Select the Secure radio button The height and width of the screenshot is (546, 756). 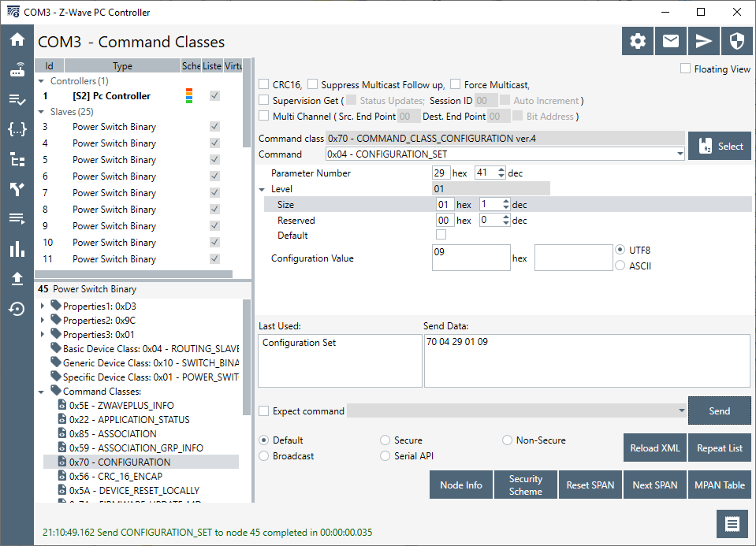pyautogui.click(x=385, y=440)
